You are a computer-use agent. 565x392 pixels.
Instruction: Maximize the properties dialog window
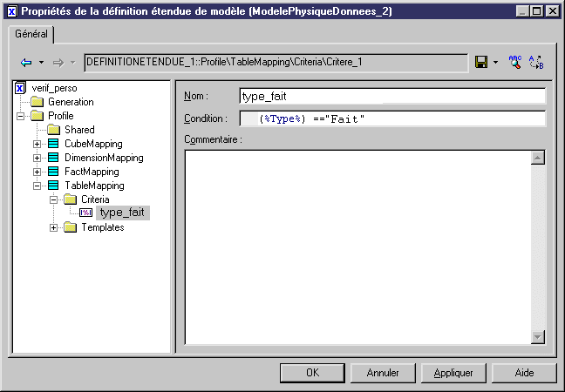point(537,11)
